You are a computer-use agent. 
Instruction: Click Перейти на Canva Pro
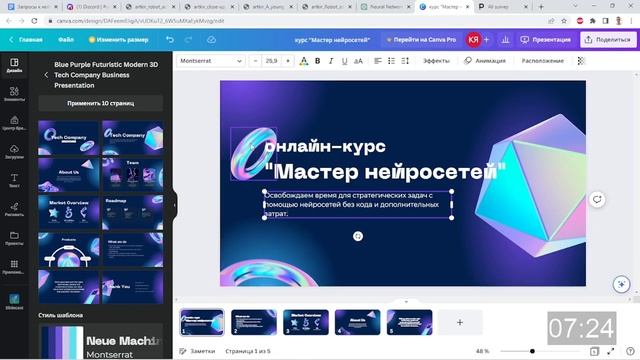point(421,40)
